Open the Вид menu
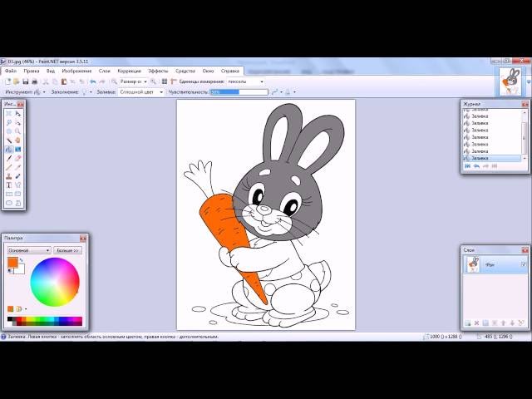Screen dimensions: 532x399 (x=51, y=71)
